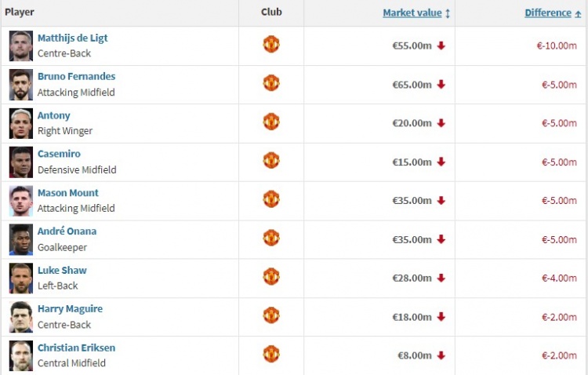Click club crest in Antony's row
Screen dimensions: 588x375
pyautogui.click(x=271, y=122)
